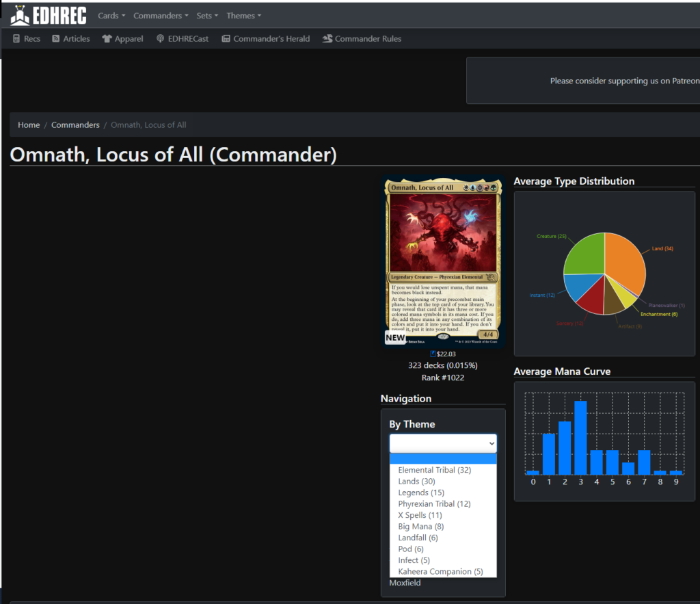Select Elemental Tribal (32) theme option
Viewport: 700px width, 604px height.
pos(443,470)
